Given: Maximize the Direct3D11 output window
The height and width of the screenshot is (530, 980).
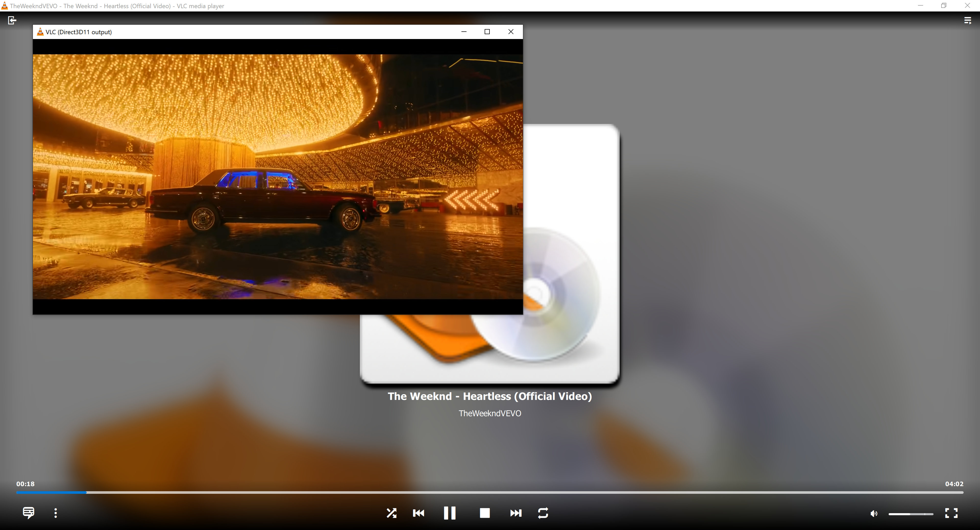Looking at the screenshot, I should point(487,32).
